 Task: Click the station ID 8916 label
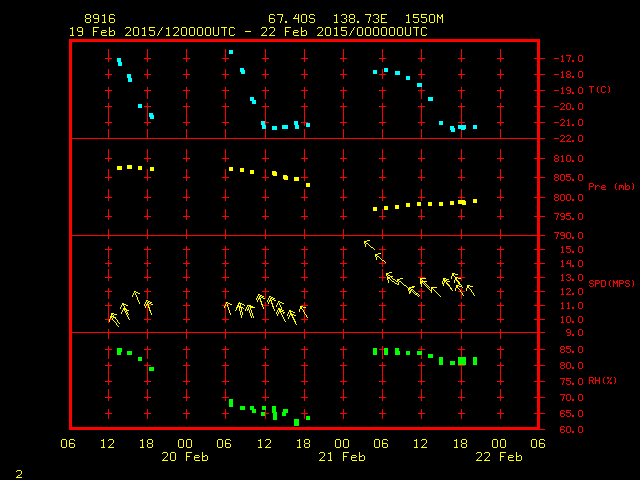tap(99, 19)
